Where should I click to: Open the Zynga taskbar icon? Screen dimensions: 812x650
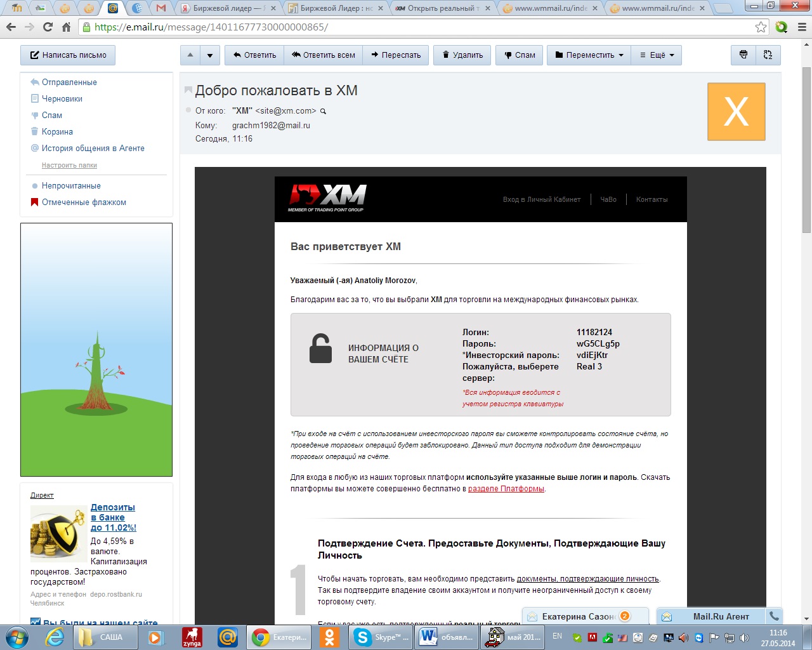192,637
